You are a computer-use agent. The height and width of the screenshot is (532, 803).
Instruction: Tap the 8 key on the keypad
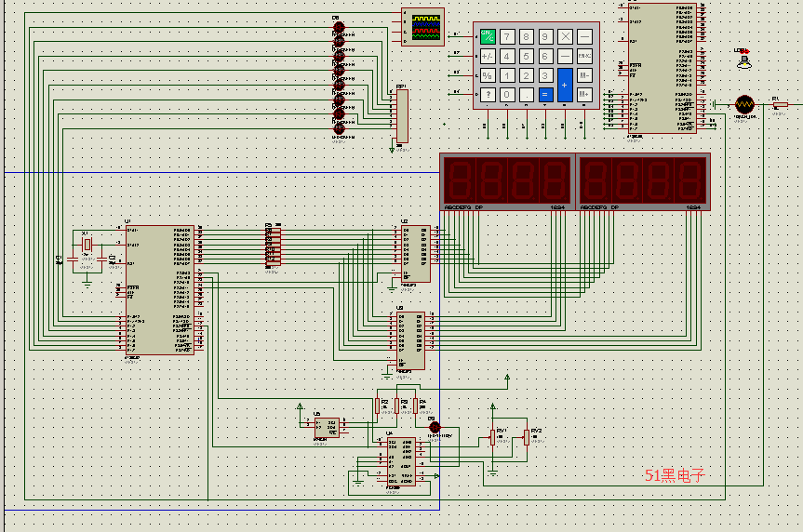point(526,37)
